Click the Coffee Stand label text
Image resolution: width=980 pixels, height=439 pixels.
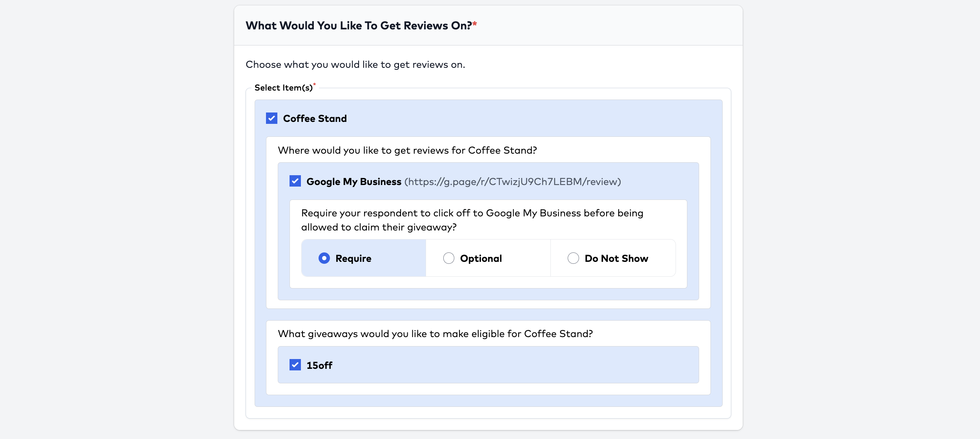coord(315,118)
